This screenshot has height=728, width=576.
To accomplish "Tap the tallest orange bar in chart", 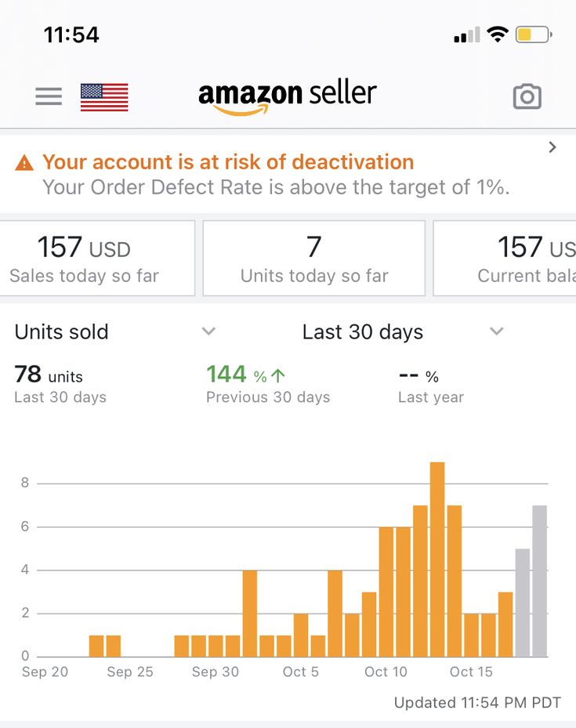I will 437,559.
